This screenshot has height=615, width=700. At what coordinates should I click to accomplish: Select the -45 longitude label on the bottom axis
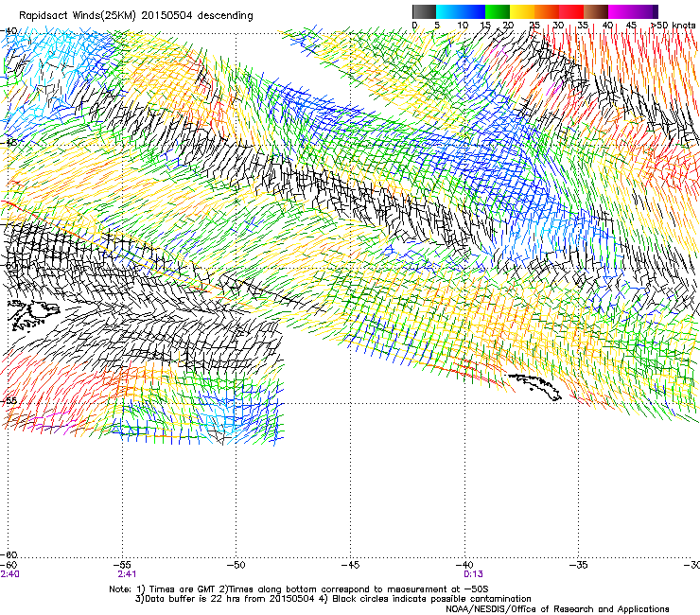click(350, 565)
